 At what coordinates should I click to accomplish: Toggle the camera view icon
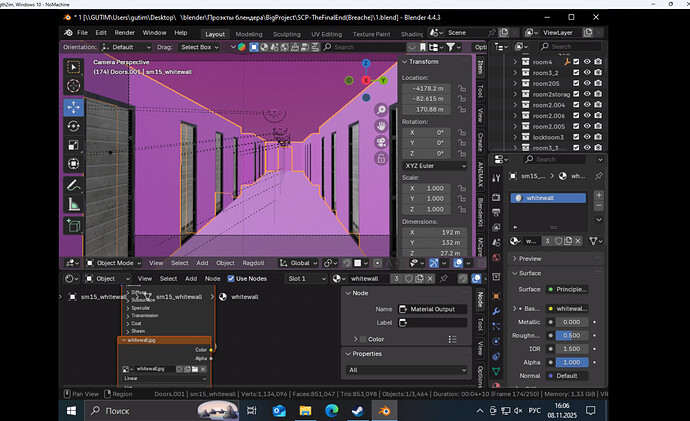tap(381, 142)
